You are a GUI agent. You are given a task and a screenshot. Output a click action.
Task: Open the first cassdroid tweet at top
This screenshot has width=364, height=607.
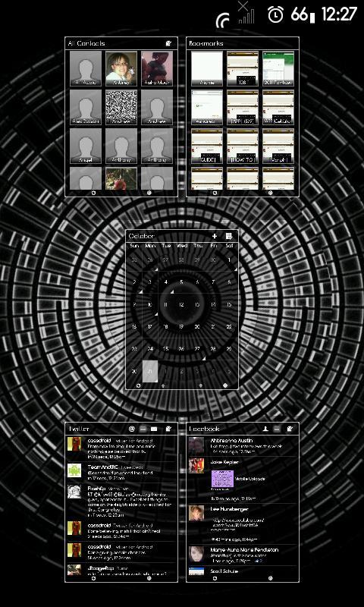[x=121, y=448]
